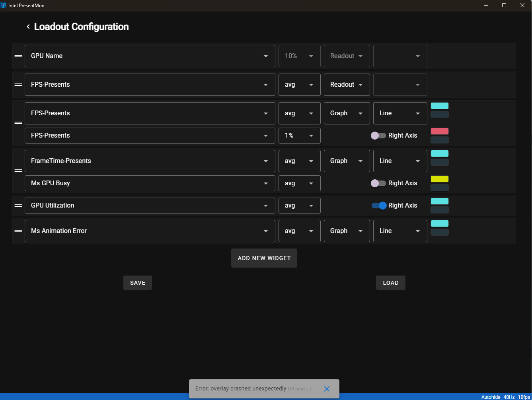Toggle Right Axis for the FPS-Presents 1% row
This screenshot has height=400, width=532.
click(x=378, y=136)
